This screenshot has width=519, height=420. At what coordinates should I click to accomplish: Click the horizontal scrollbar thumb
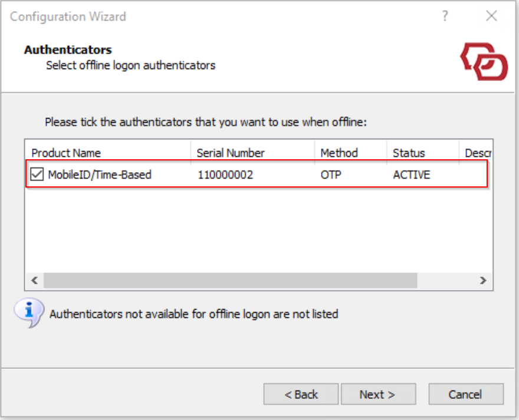230,280
